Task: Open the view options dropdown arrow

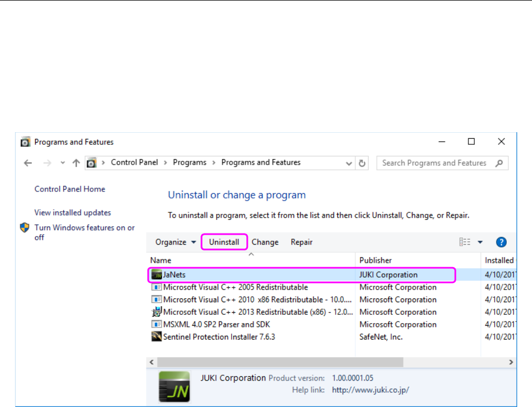Action: coord(480,242)
